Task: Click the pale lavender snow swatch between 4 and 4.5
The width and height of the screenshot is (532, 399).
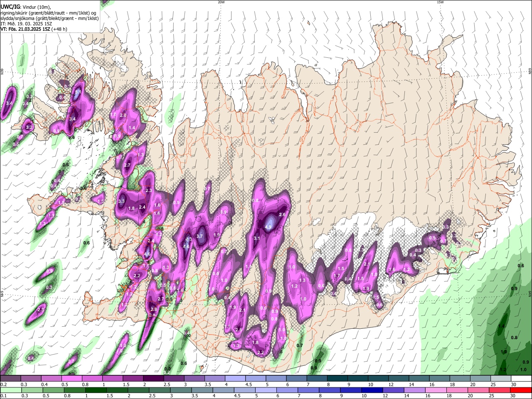Action: point(235,379)
